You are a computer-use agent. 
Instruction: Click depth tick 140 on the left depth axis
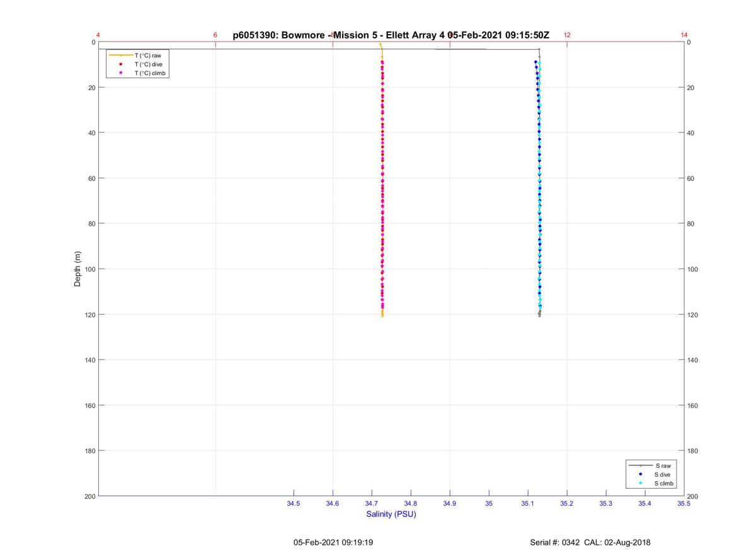click(89, 360)
